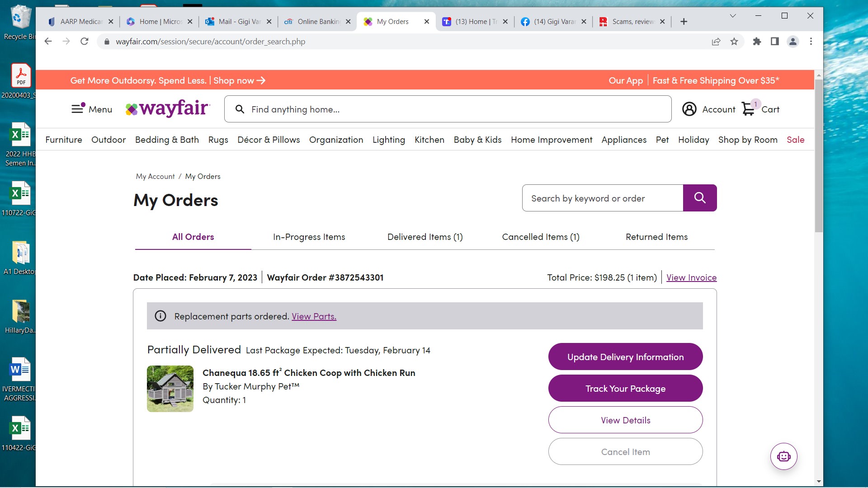Click the browser address bar URL
The width and height of the screenshot is (868, 488).
tap(210, 42)
